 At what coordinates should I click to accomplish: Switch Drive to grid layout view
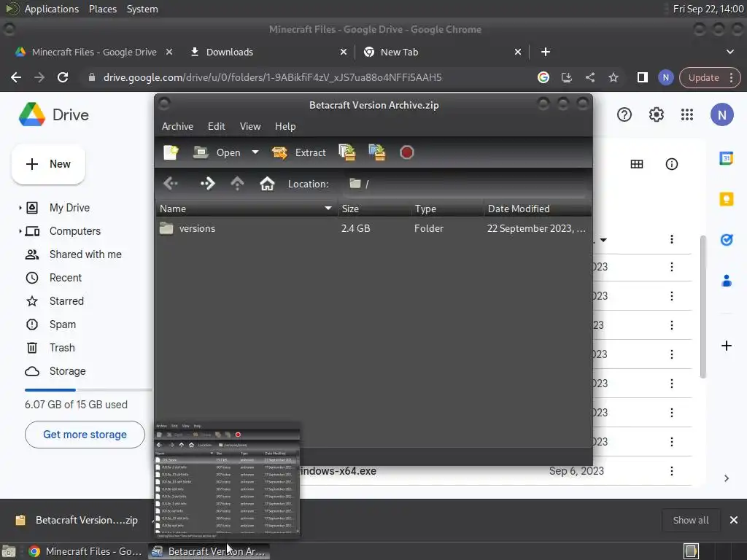pos(636,164)
